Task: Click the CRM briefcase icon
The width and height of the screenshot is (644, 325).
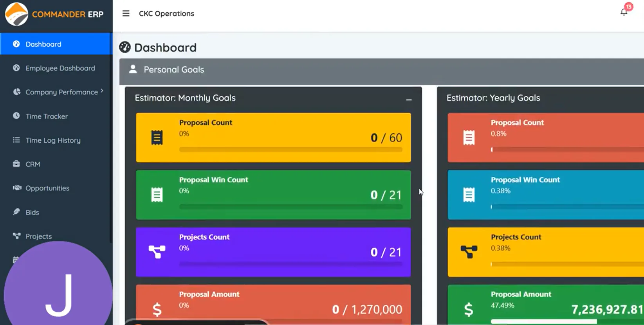Action: click(x=16, y=164)
